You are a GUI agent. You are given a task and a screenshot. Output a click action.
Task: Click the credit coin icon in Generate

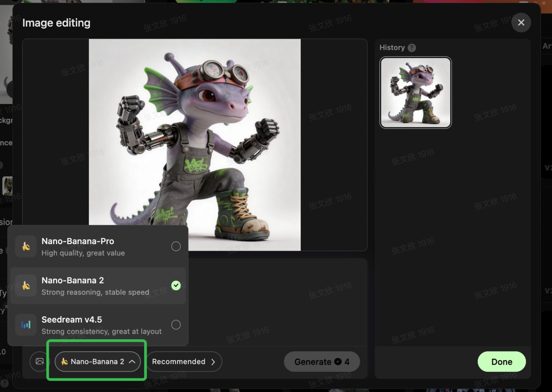(338, 362)
